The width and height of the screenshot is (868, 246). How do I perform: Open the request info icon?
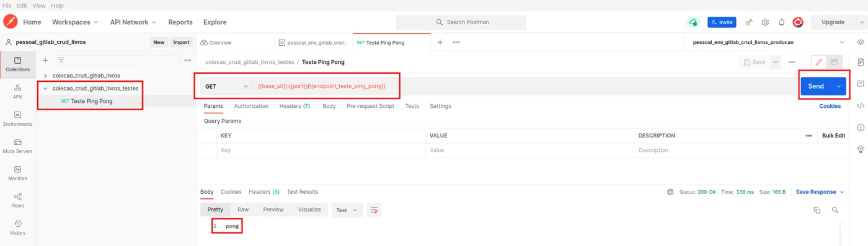pyautogui.click(x=861, y=128)
